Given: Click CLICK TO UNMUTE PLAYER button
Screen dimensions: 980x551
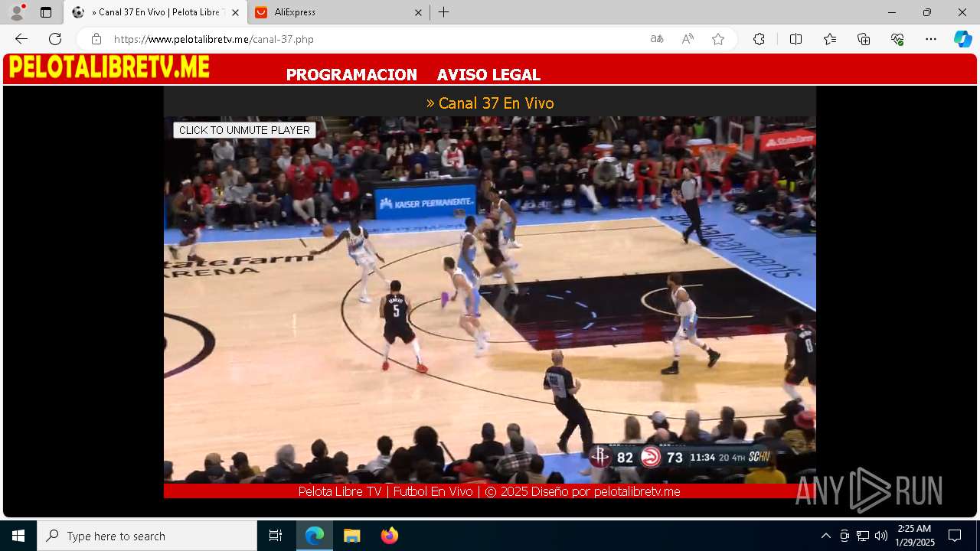Looking at the screenshot, I should 244,130.
